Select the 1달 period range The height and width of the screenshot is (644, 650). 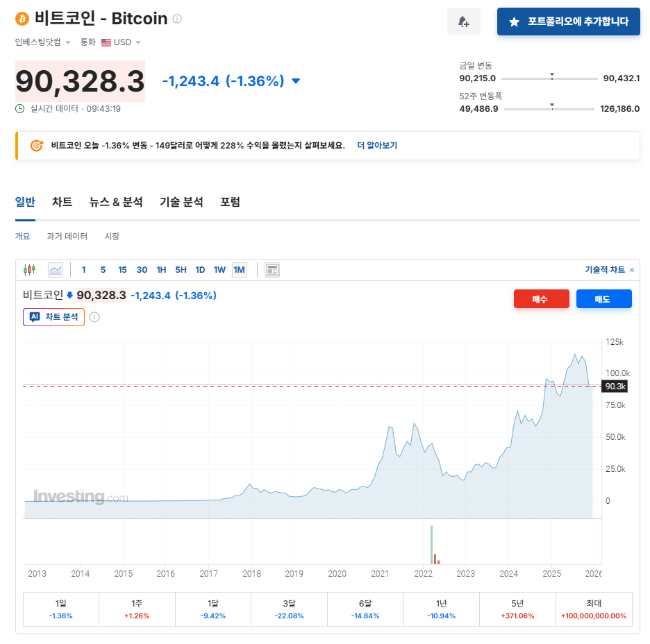pos(213,609)
